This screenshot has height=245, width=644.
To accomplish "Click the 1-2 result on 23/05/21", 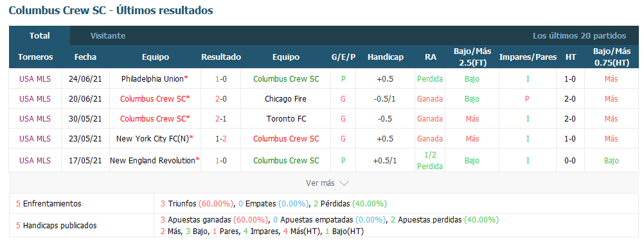I will (x=221, y=139).
